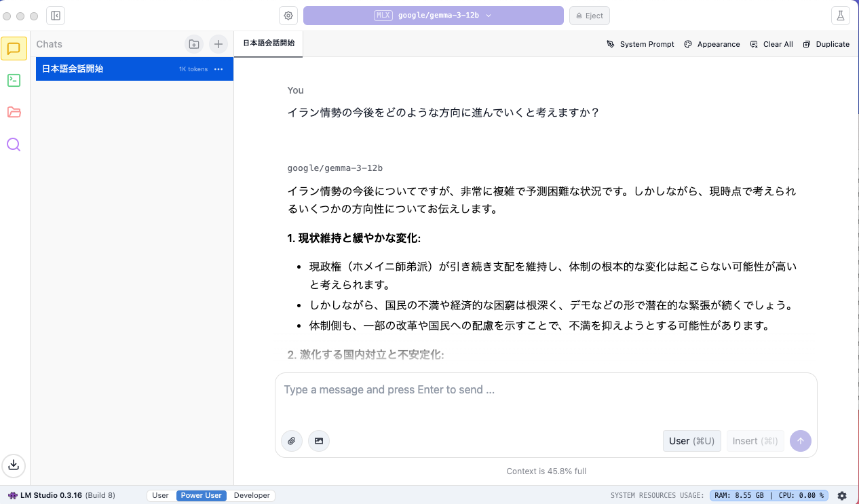Image resolution: width=859 pixels, height=504 pixels.
Task: Start a new chat with plus icon
Action: tap(218, 44)
